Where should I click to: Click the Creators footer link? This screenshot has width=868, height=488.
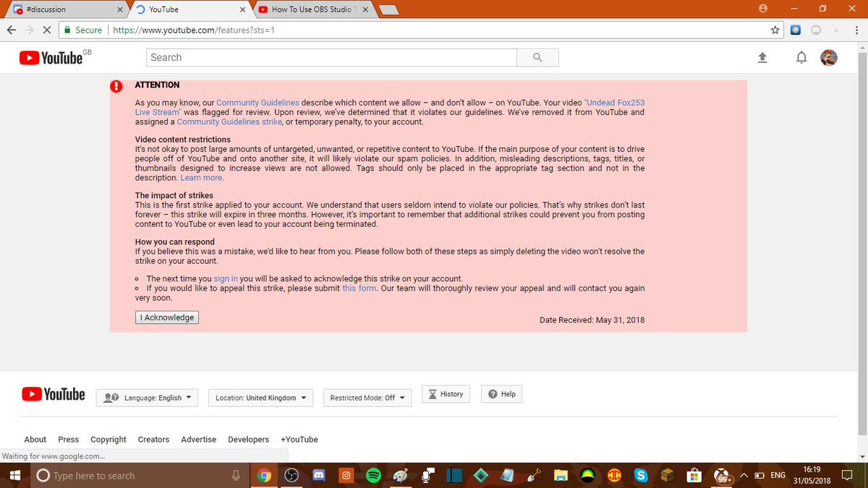pos(153,440)
